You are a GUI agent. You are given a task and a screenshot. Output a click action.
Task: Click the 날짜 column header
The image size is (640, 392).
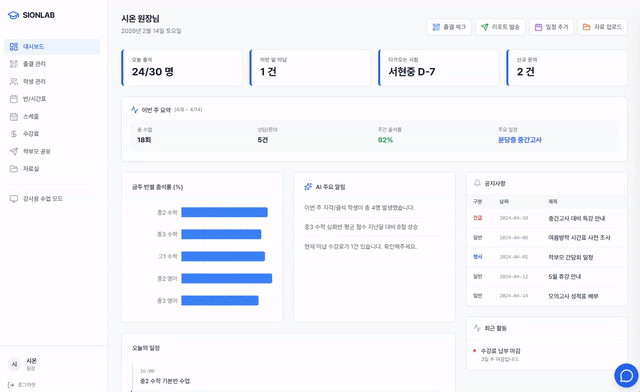[x=504, y=201]
